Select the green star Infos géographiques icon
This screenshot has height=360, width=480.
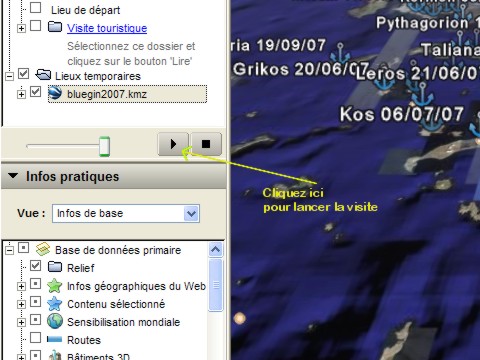[55, 286]
